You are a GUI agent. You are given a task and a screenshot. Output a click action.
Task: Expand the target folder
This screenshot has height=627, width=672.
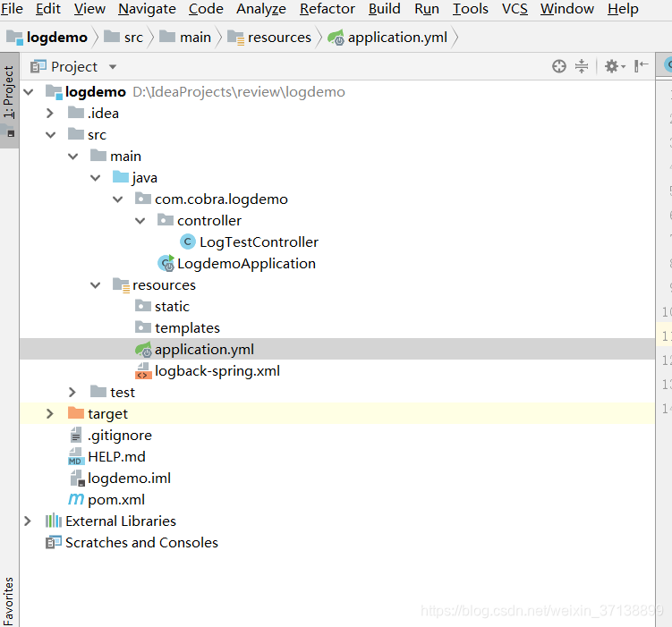coord(50,414)
